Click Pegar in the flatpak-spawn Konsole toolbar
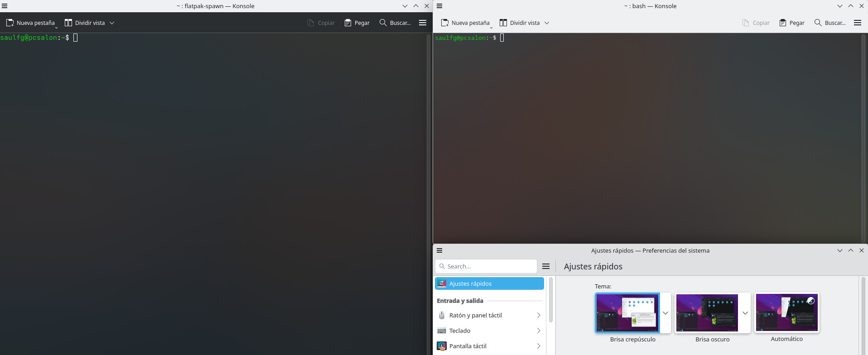Screen dimensions: 868x355 (x=357, y=23)
